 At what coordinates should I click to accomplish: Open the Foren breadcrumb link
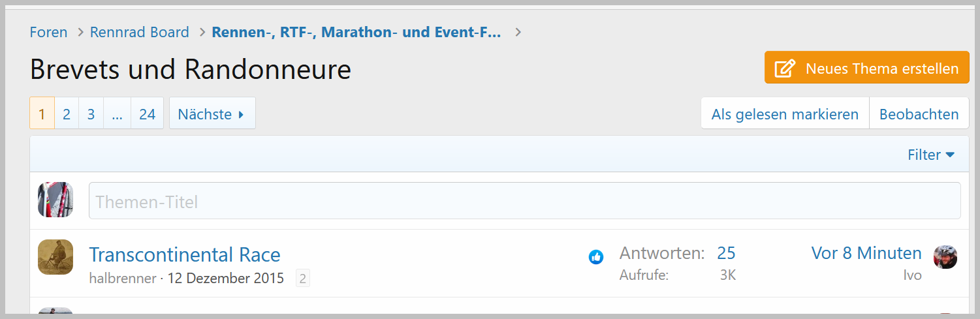pos(48,32)
